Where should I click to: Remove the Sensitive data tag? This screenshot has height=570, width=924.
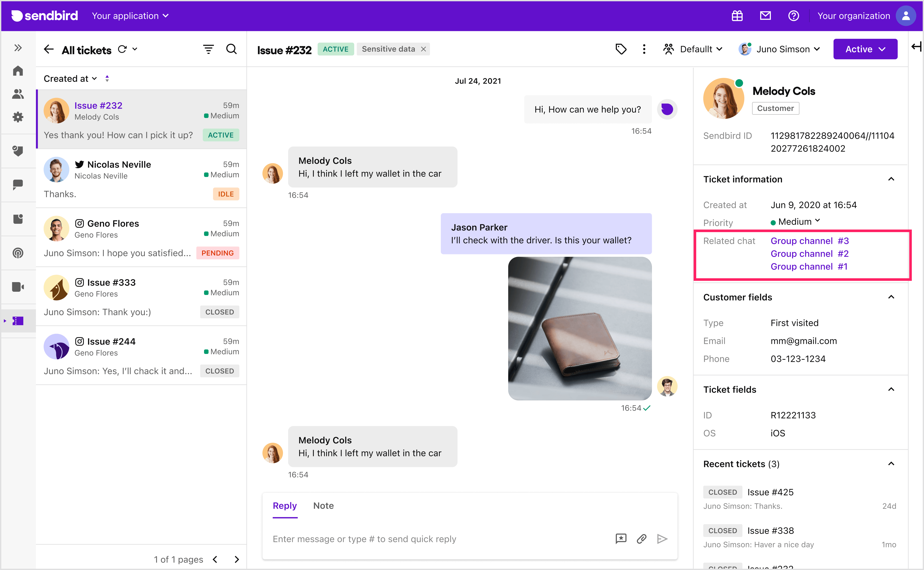point(423,49)
